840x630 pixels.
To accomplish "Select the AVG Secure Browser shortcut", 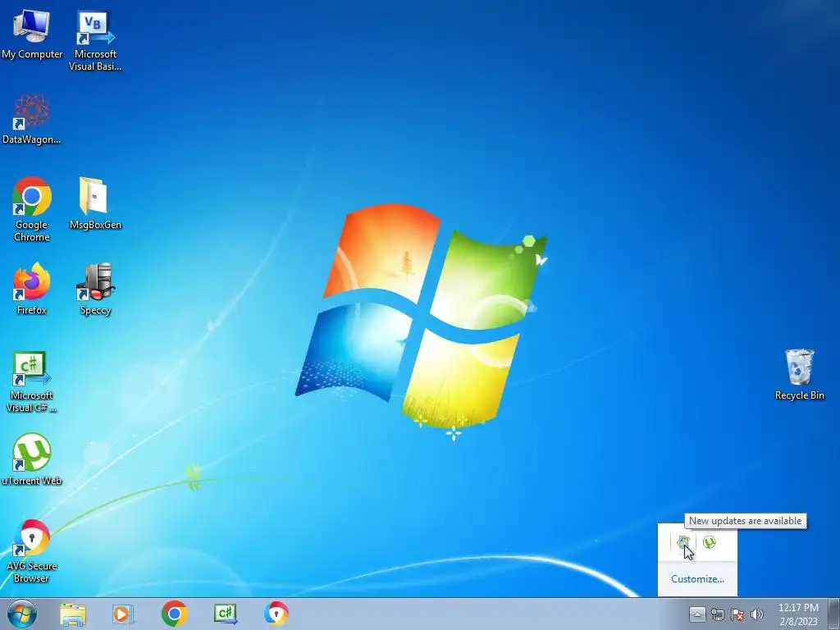I will pos(32,550).
